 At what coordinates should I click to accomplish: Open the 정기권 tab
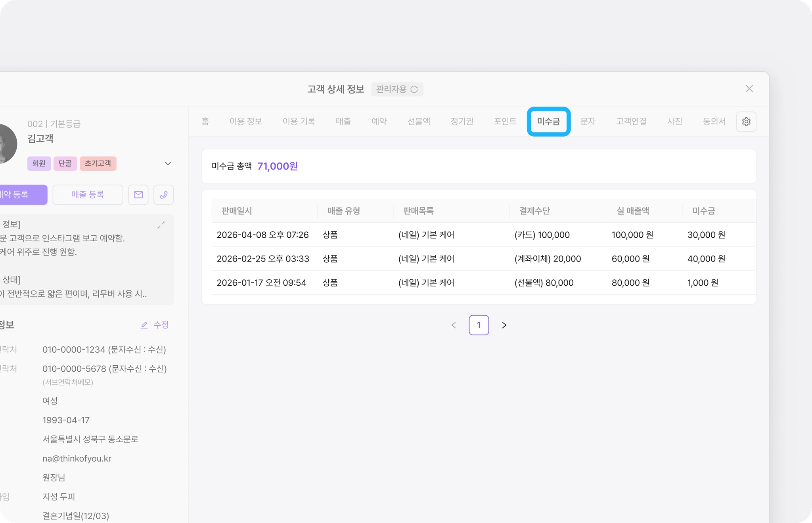click(462, 122)
